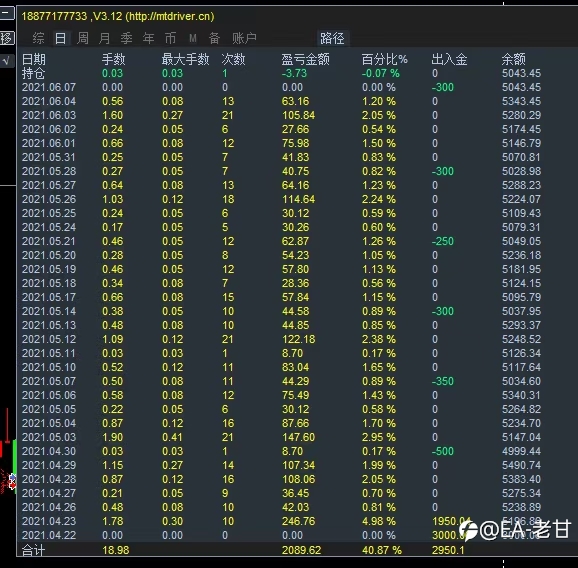Click balance 5146.79 on 2021.06.01 row
This screenshot has height=568, width=578.
coord(521,143)
